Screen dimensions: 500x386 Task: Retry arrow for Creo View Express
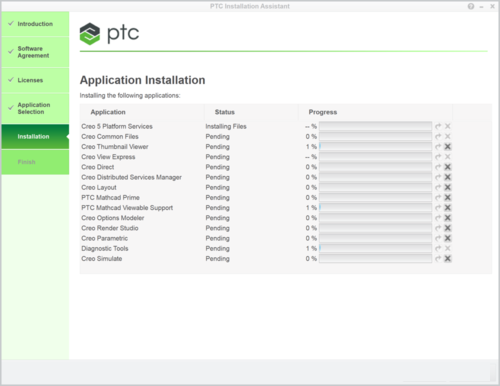438,157
